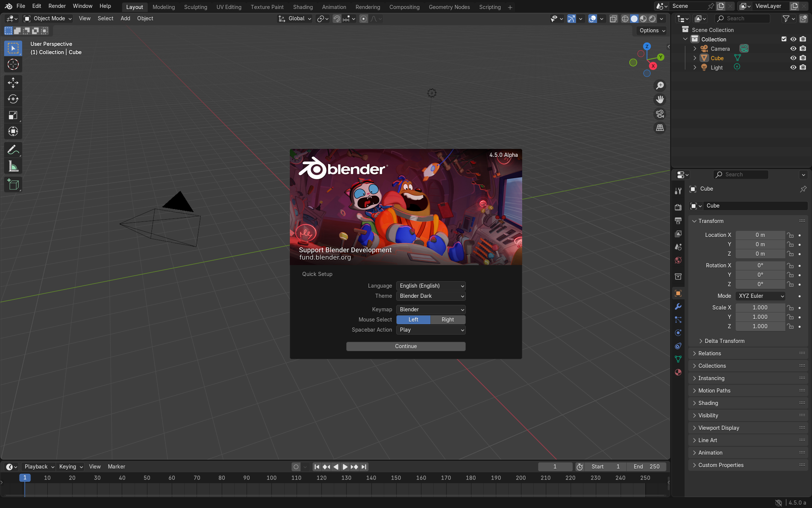This screenshot has height=508, width=812.
Task: Select the Annotate pencil tool
Action: pos(13,150)
